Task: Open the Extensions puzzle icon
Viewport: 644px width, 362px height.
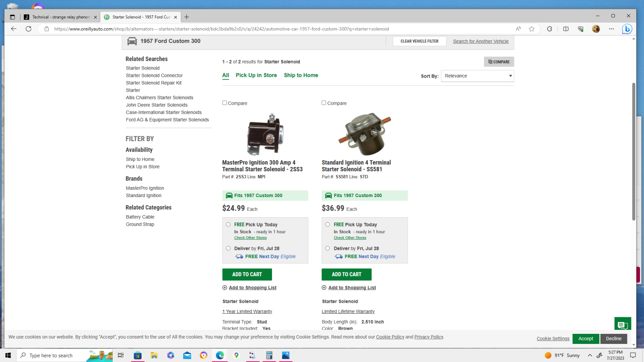Action: tap(549, 29)
